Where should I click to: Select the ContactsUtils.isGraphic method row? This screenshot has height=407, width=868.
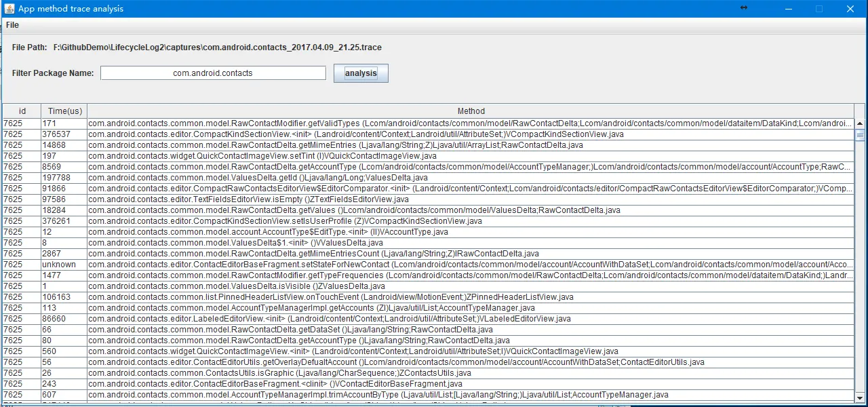pyautogui.click(x=471, y=373)
